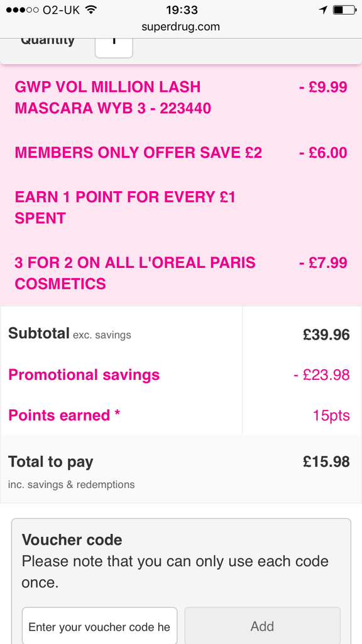
Task: Tap the 19:33 clock in status bar
Action: [182, 9]
